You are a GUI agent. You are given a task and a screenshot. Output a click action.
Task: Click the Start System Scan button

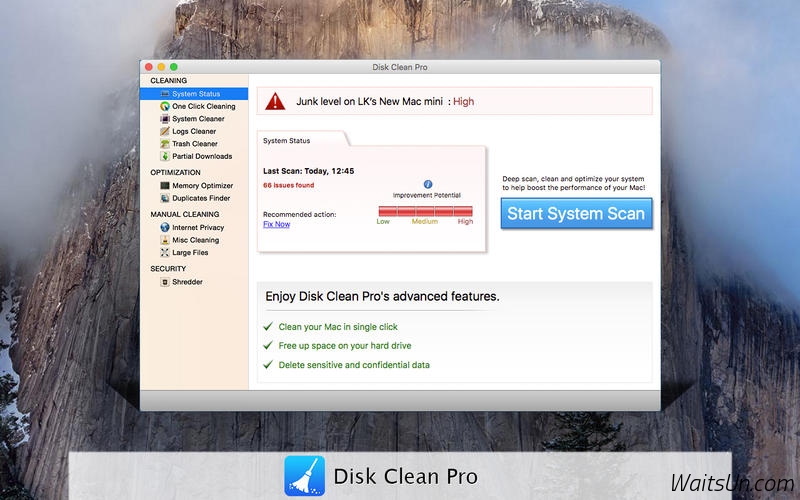click(576, 213)
